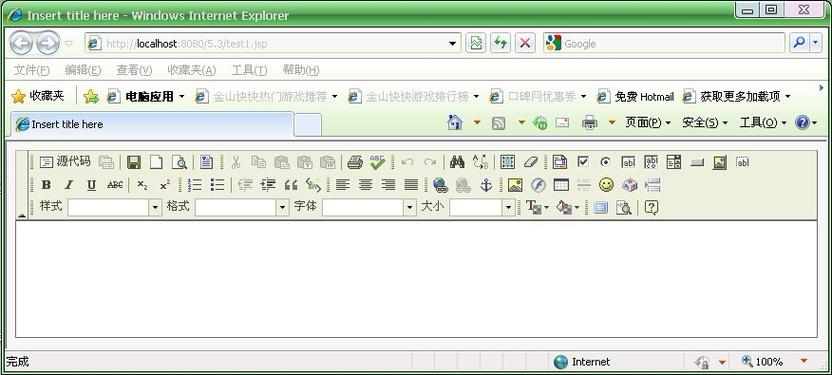Click inside the editor text area
This screenshot has height=375, width=832.
click(416, 279)
